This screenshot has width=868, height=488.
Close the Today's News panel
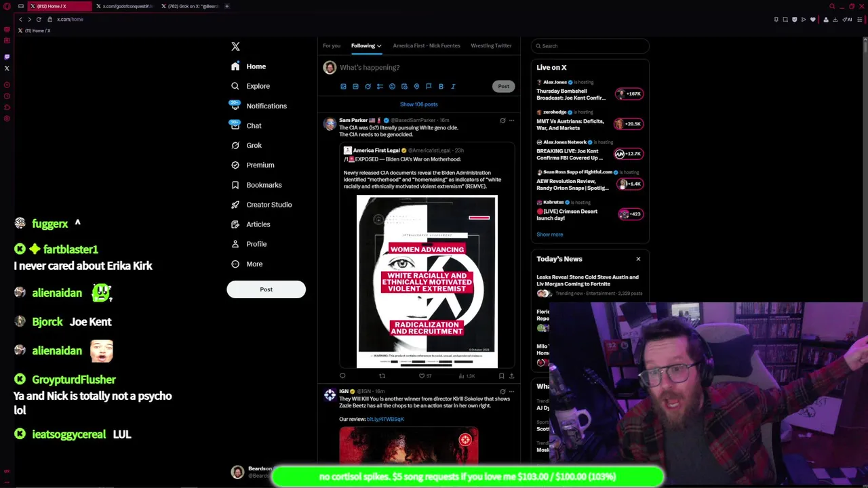pos(638,259)
